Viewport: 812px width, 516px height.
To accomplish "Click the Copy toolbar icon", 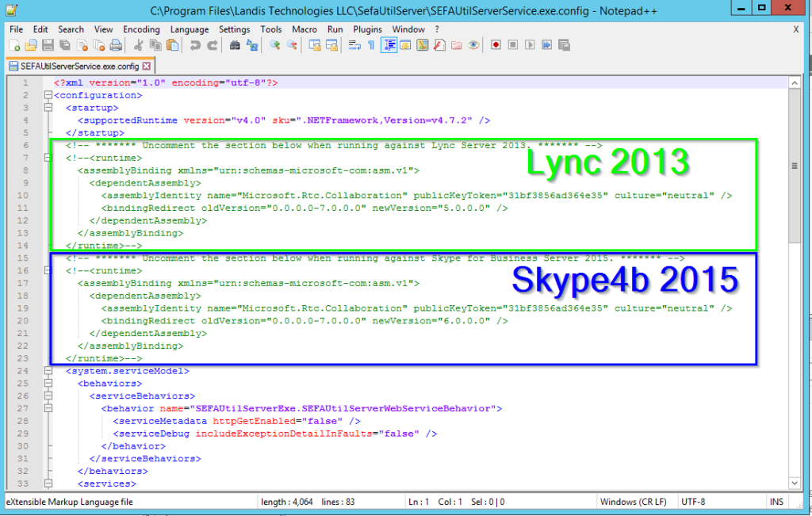I will coord(155,45).
